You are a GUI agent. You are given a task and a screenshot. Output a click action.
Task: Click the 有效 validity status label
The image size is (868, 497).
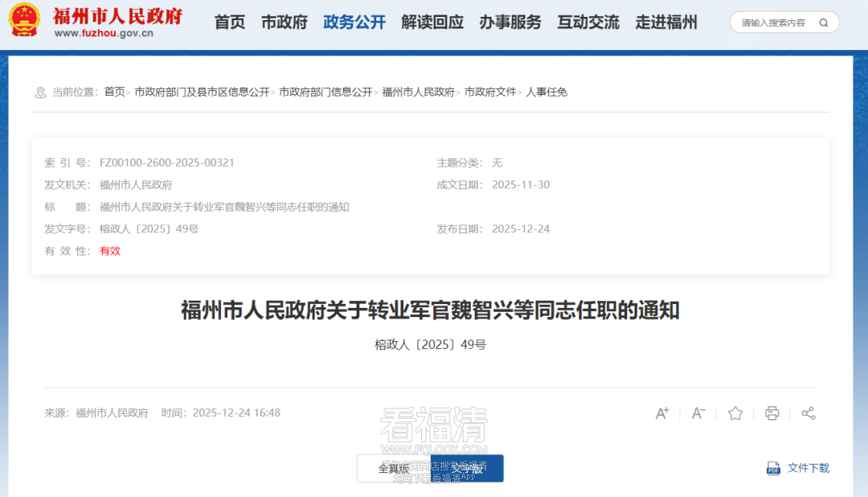tap(109, 250)
